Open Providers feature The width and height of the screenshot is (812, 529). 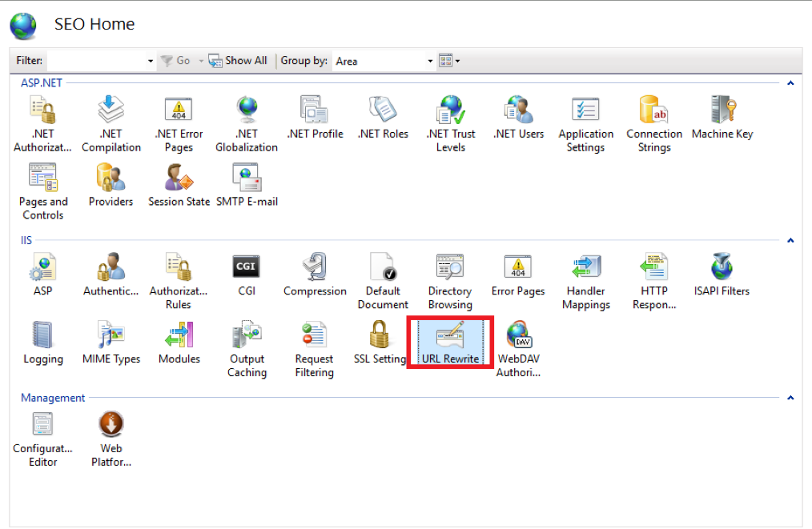[111, 186]
